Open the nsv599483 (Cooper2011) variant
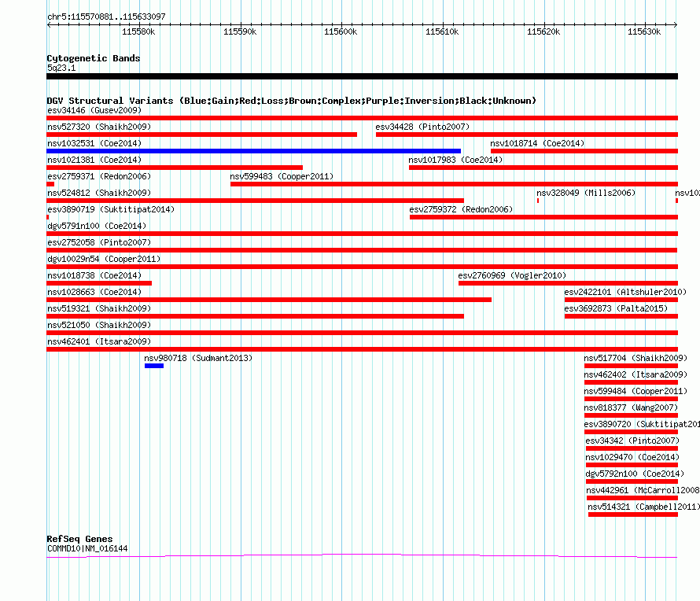Viewport: 700px width, 601px height. [x=282, y=176]
